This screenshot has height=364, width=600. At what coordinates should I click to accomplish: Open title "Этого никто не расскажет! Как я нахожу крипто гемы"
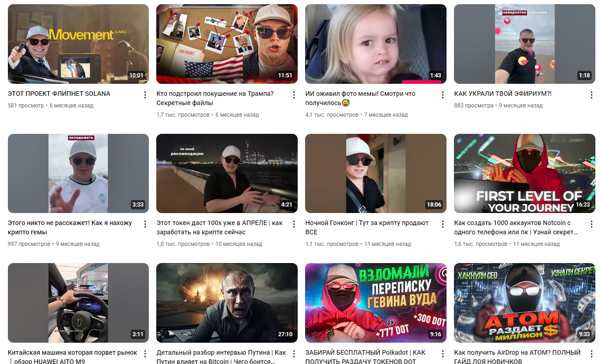70,227
